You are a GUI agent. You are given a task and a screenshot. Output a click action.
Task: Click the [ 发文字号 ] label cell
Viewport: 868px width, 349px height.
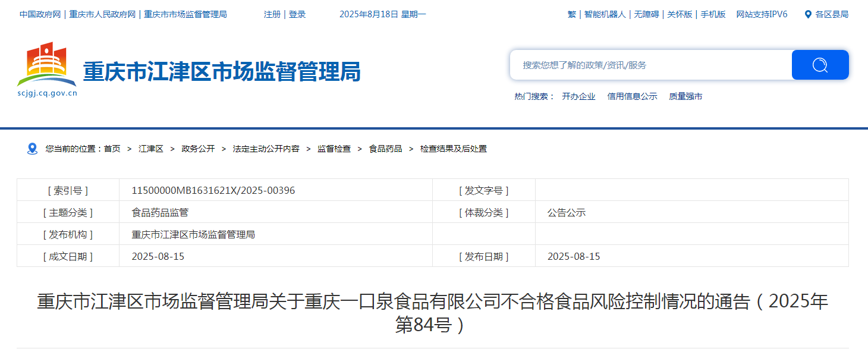pyautogui.click(x=484, y=190)
